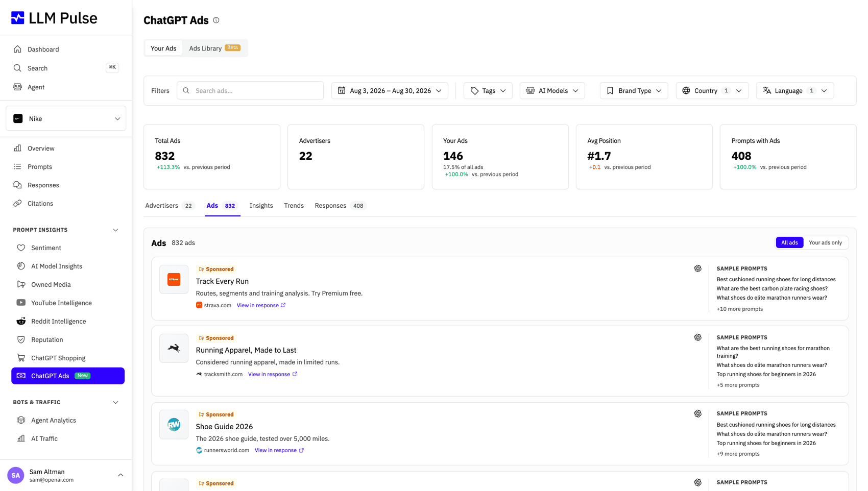This screenshot has width=868, height=491.
Task: Click the info icon beside ChatGPT Ads title
Action: [x=216, y=20]
